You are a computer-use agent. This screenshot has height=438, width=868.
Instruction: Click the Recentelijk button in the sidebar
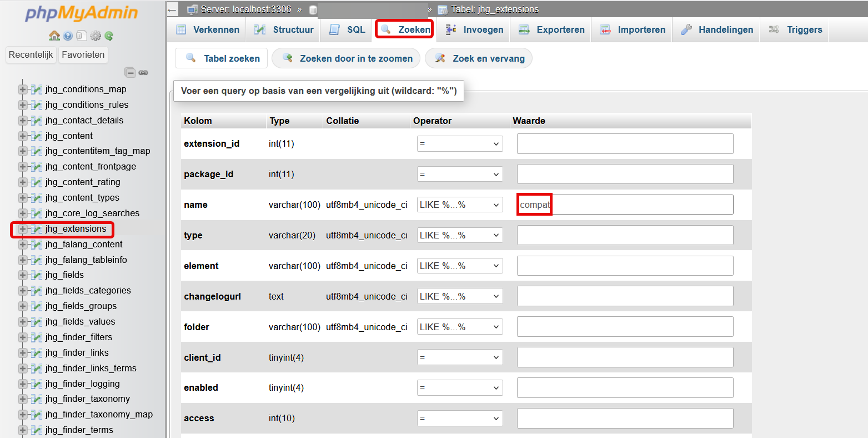coord(31,54)
